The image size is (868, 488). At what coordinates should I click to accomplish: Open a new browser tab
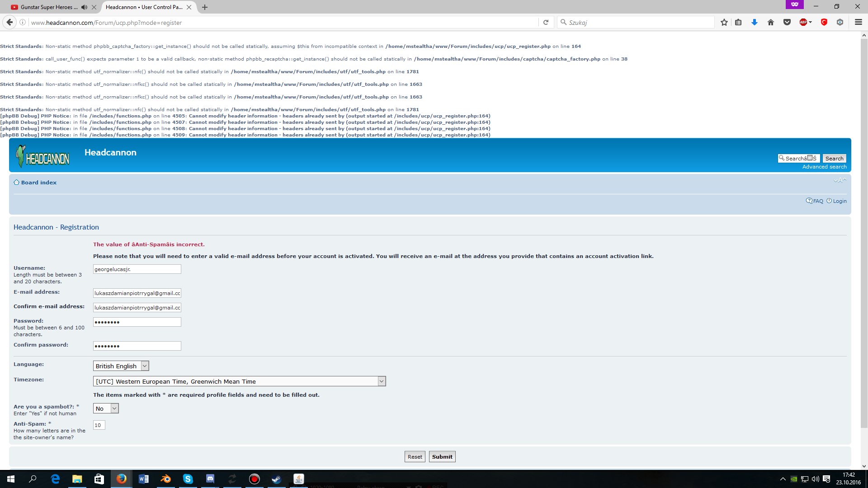tap(205, 7)
